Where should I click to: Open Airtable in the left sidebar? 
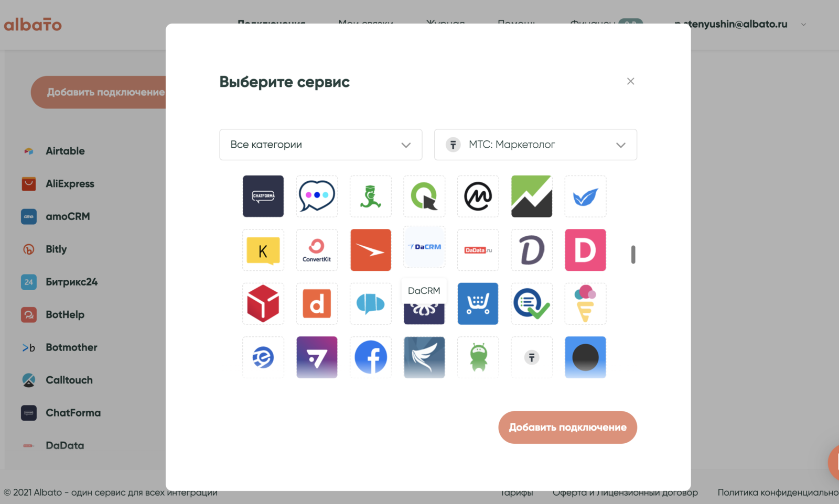pyautogui.click(x=65, y=151)
